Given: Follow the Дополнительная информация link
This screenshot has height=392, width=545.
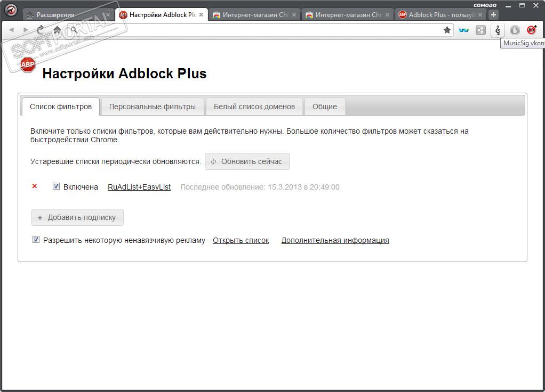Looking at the screenshot, I should (335, 240).
